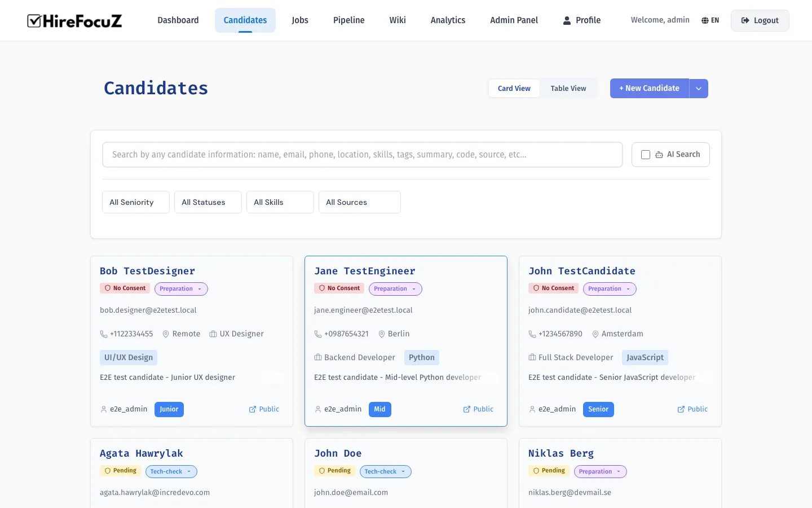This screenshot has width=812, height=508.
Task: Select the Profile person icon
Action: pos(566,20)
